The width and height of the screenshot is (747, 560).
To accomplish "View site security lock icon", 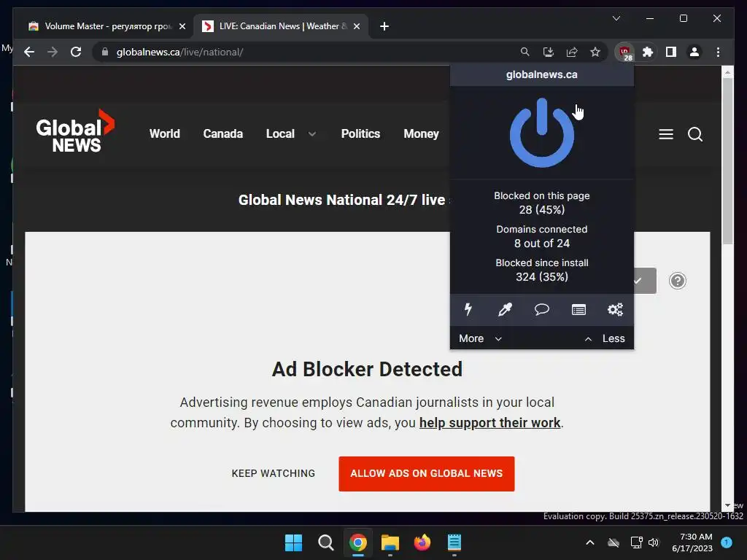I will coord(105,52).
